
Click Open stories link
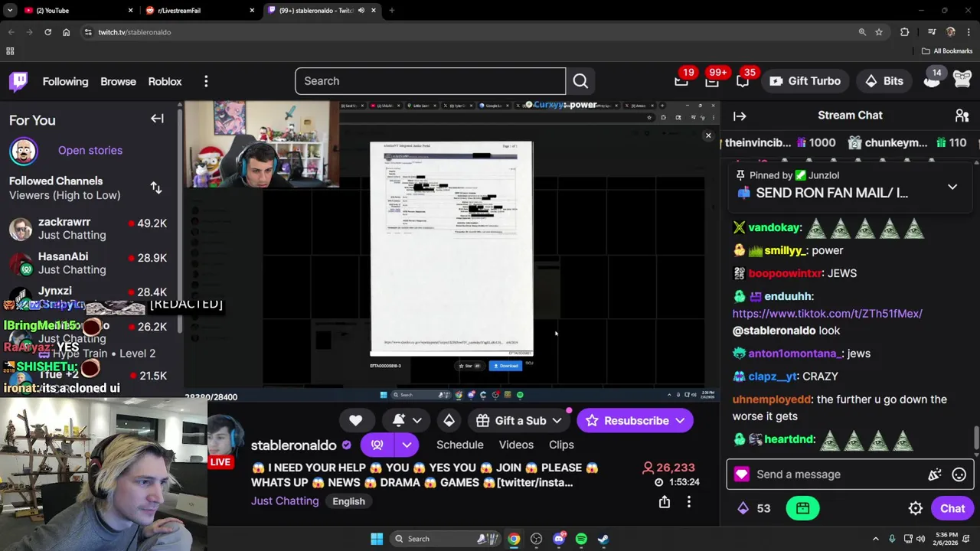(x=90, y=151)
